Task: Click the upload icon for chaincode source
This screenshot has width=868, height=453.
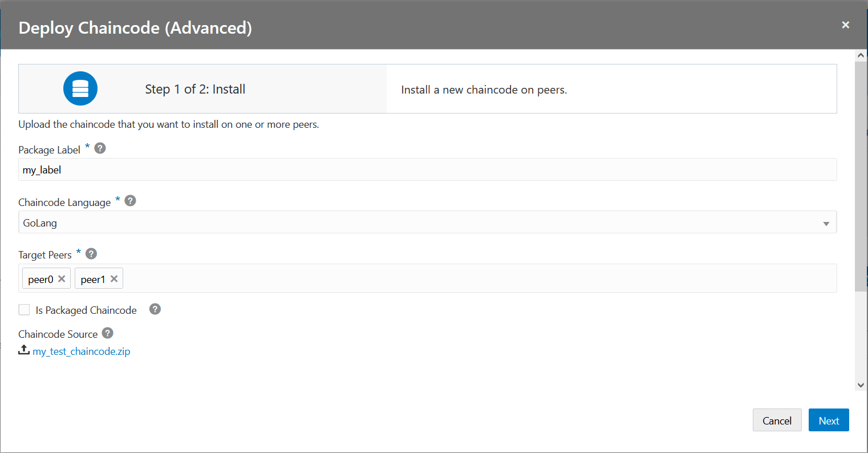Action: click(x=24, y=350)
